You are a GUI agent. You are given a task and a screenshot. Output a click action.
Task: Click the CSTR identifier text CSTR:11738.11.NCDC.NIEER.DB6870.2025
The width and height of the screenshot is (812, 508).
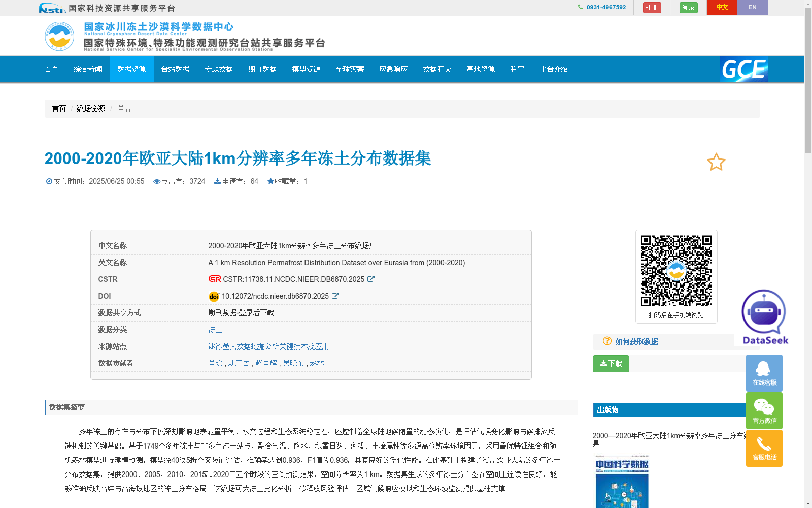point(294,279)
